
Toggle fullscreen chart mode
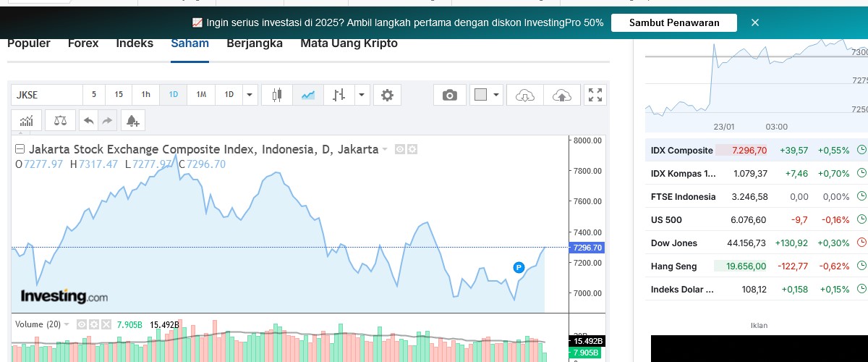point(595,94)
